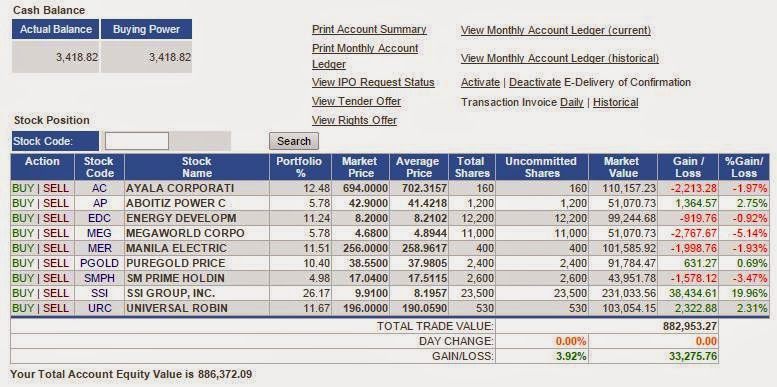Open the SMPH stock code link
777x387 pixels.
pyautogui.click(x=100, y=278)
